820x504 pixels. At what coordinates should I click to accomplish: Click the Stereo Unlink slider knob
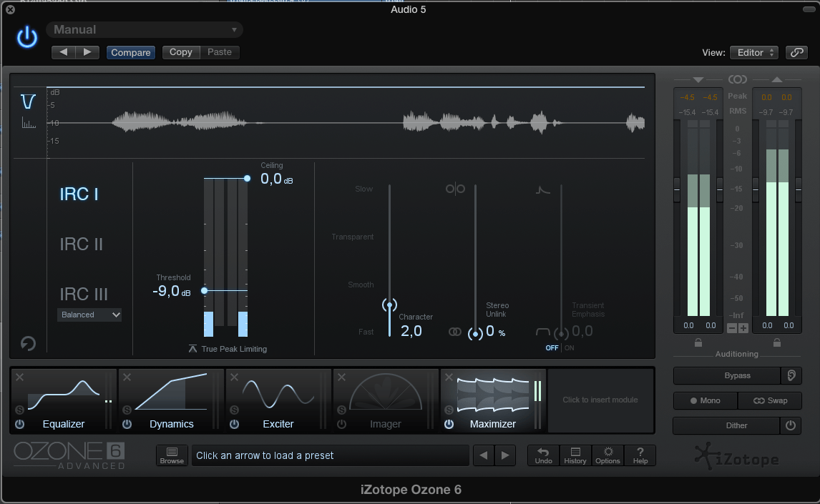click(475, 334)
